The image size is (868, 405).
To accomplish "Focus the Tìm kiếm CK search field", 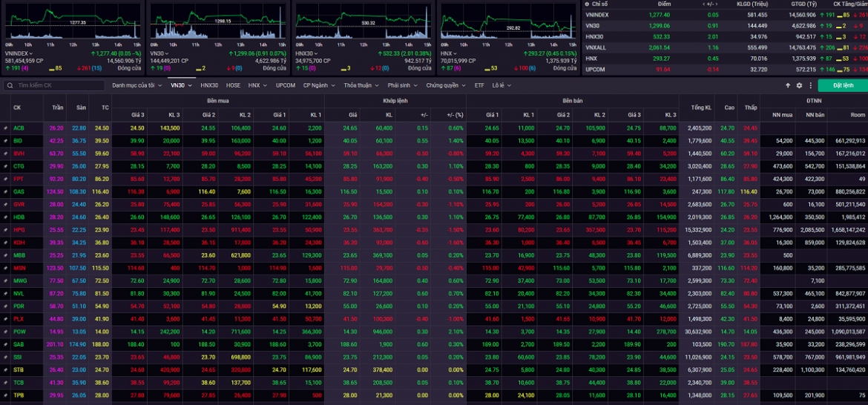I will tap(53, 86).
